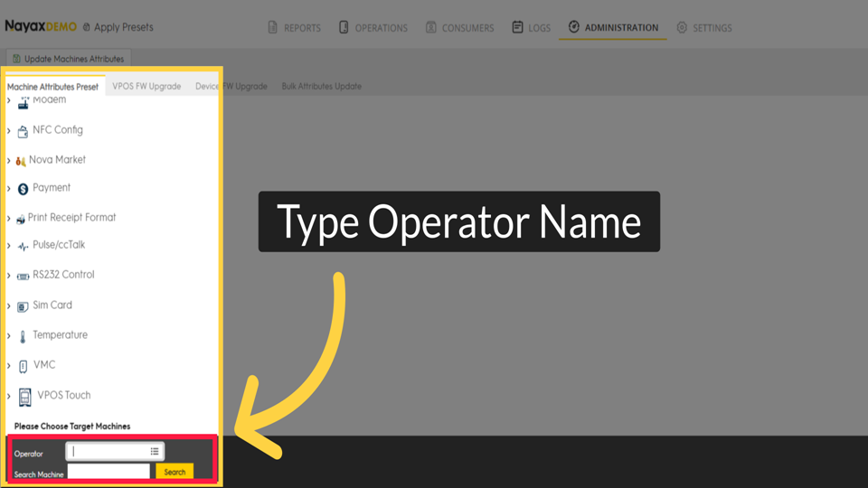The image size is (868, 488).
Task: Expand the VPOS Touch tree node
Action: click(9, 396)
